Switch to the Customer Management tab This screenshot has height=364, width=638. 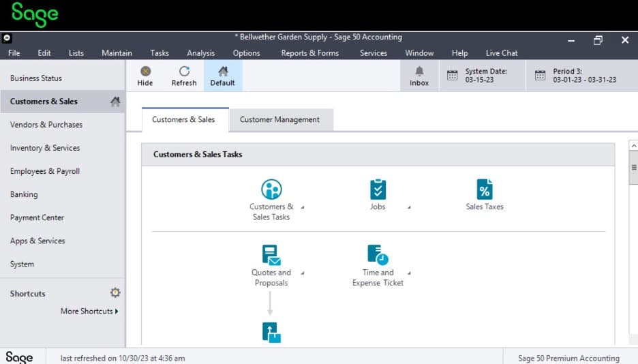click(282, 119)
